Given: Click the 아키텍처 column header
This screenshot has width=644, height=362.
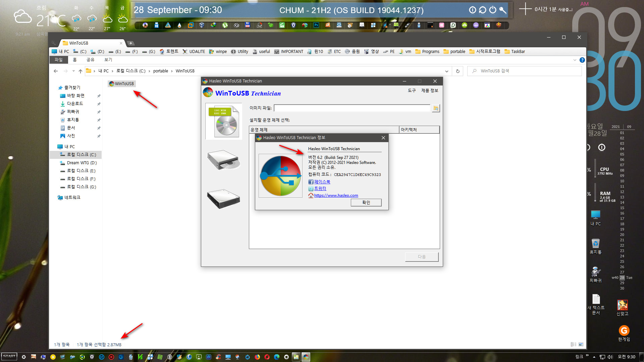Looking at the screenshot, I should (419, 130).
